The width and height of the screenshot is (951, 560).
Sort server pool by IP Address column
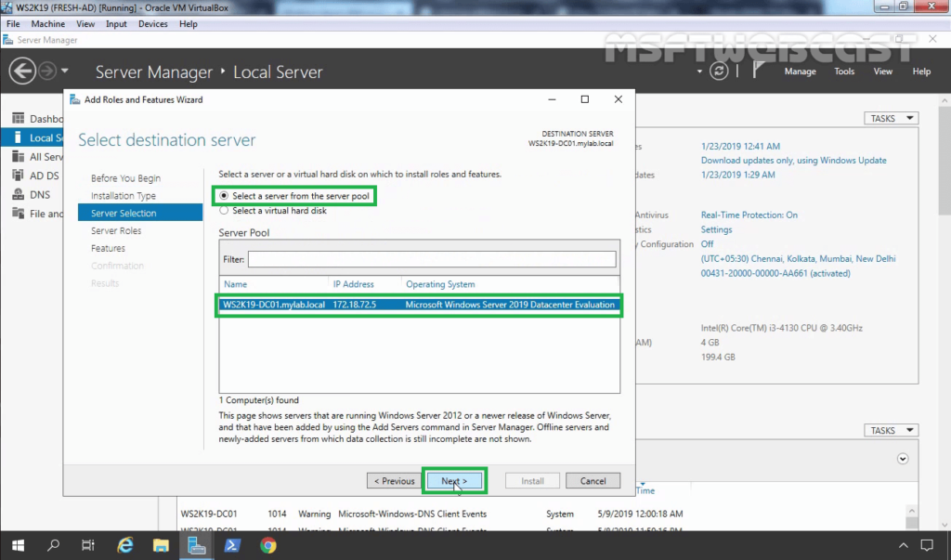(x=354, y=284)
